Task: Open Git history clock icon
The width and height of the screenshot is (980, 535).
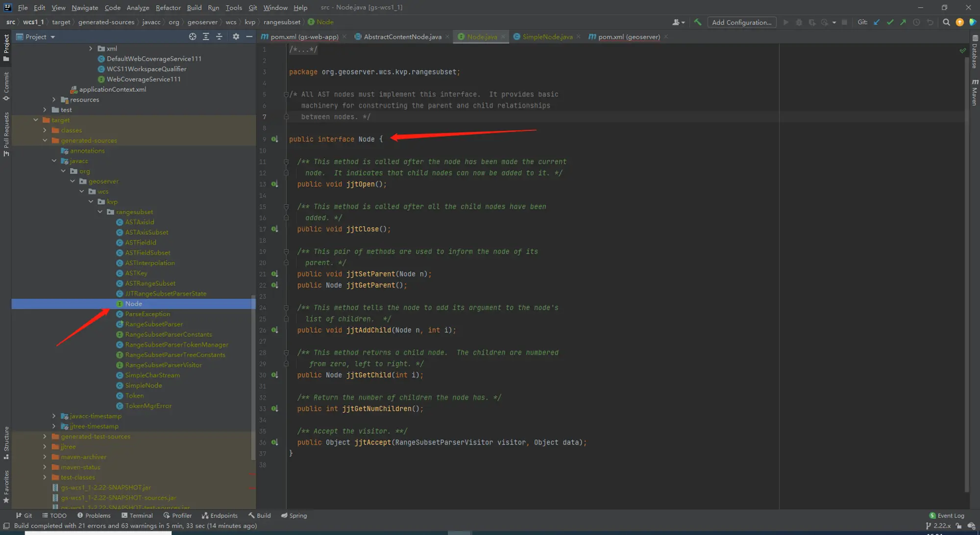Action: click(916, 22)
